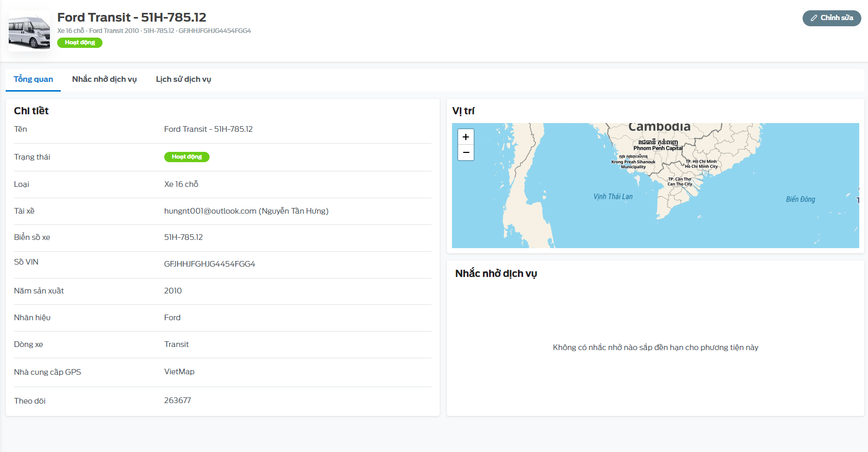Click the Chỉnh sửa edit button
This screenshot has width=868, height=452.
pyautogui.click(x=831, y=18)
